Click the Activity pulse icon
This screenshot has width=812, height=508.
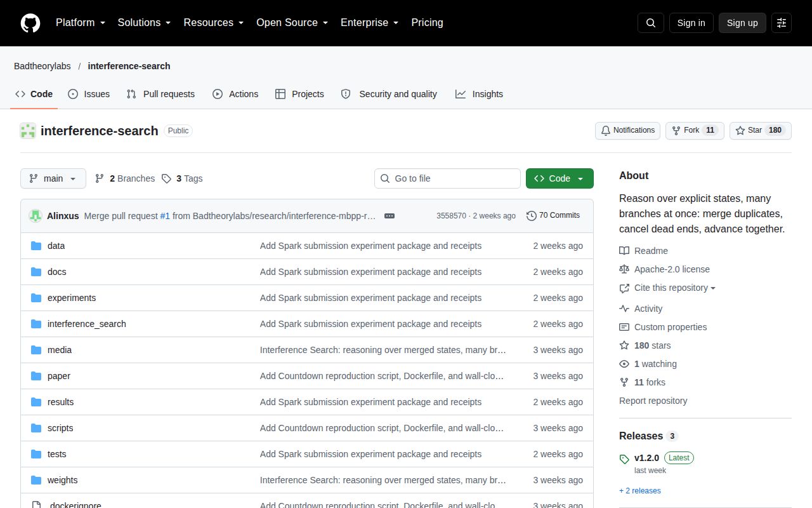coord(624,309)
